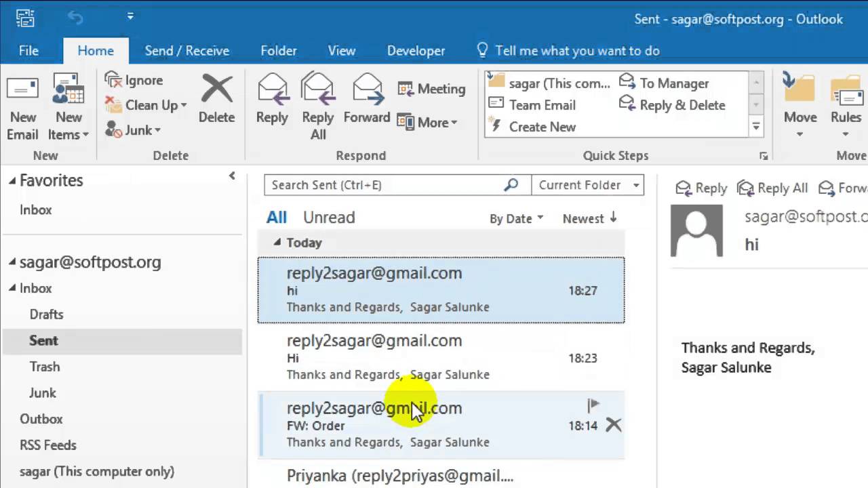This screenshot has width=868, height=488.
Task: Open the File tab
Action: point(28,51)
